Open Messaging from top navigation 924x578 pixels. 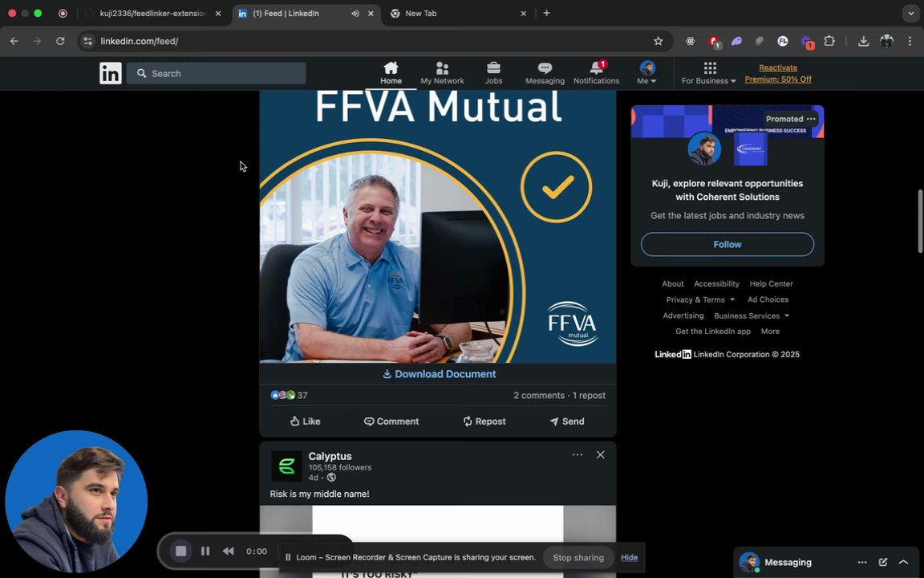pos(545,73)
